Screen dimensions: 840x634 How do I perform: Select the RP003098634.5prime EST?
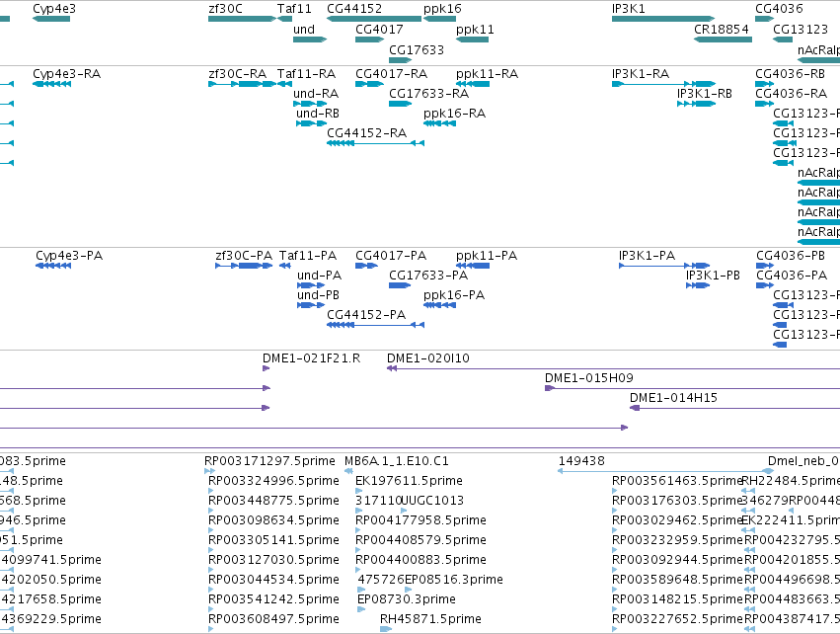(x=211, y=530)
